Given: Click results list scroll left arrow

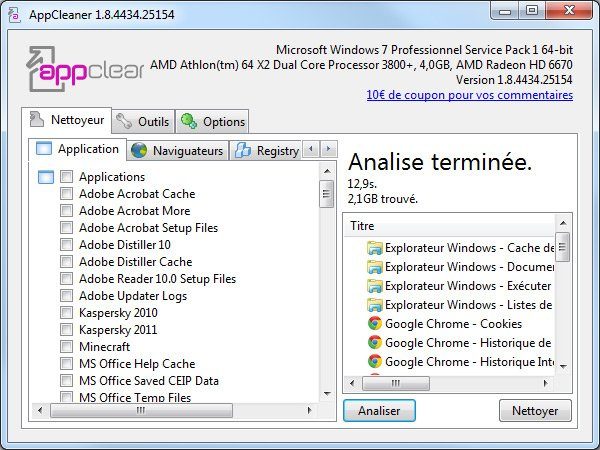Looking at the screenshot, I should [x=352, y=383].
